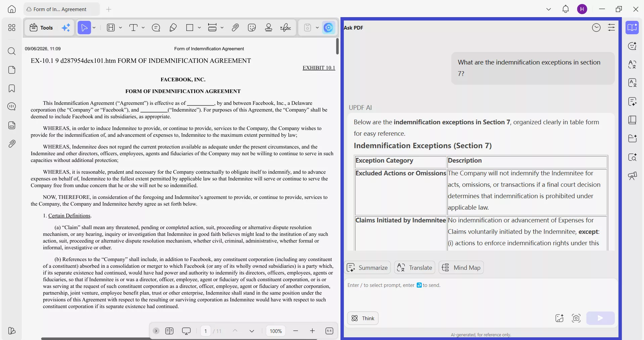Click the document vertical scrollbar
Image resolution: width=644 pixels, height=340 pixels.
tap(337, 46)
